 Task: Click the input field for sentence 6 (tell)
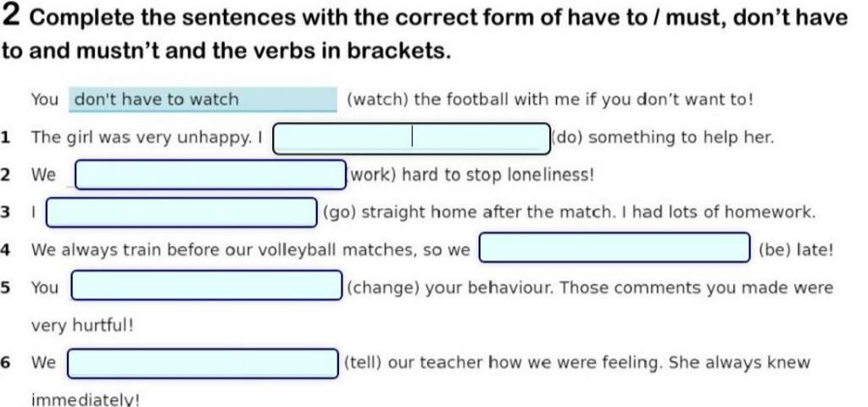[203, 363]
